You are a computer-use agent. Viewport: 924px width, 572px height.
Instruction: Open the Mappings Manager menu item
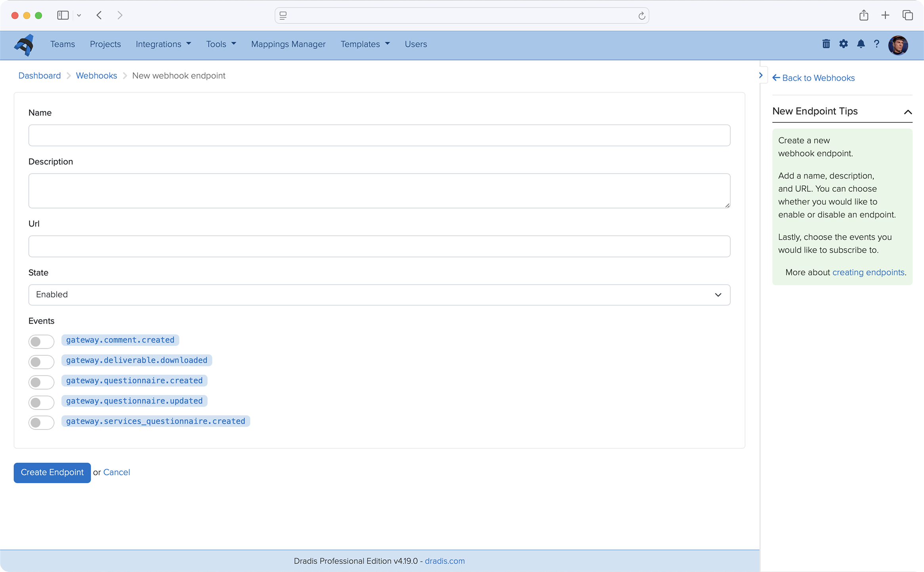coord(288,44)
